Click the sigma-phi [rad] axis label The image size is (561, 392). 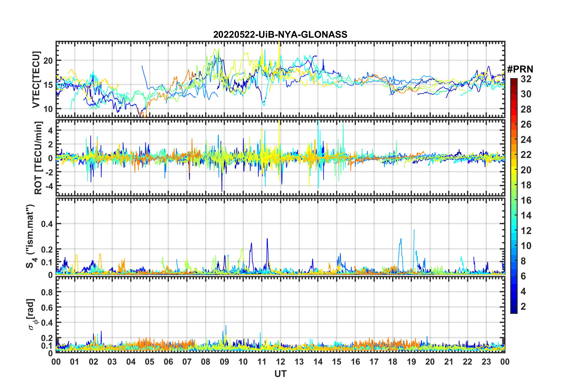(x=32, y=314)
